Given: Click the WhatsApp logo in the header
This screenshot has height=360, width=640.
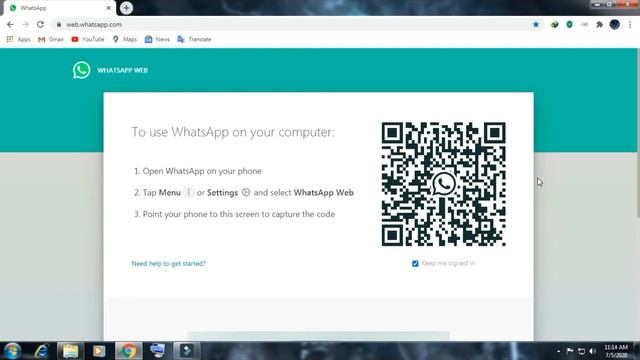Looking at the screenshot, I should (x=82, y=70).
